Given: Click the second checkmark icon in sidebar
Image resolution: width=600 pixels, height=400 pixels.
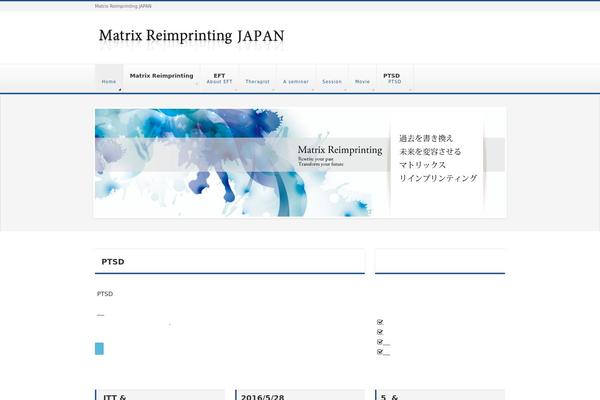Looking at the screenshot, I should 380,332.
